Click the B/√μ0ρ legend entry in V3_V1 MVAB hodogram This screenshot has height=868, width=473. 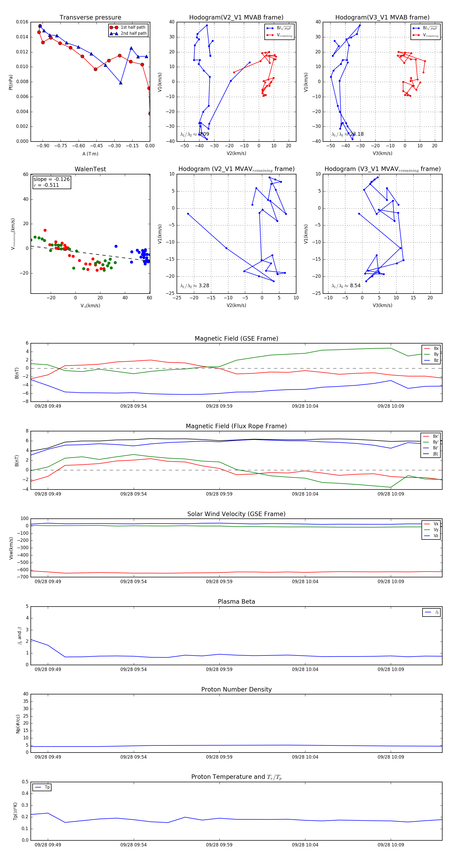point(425,28)
